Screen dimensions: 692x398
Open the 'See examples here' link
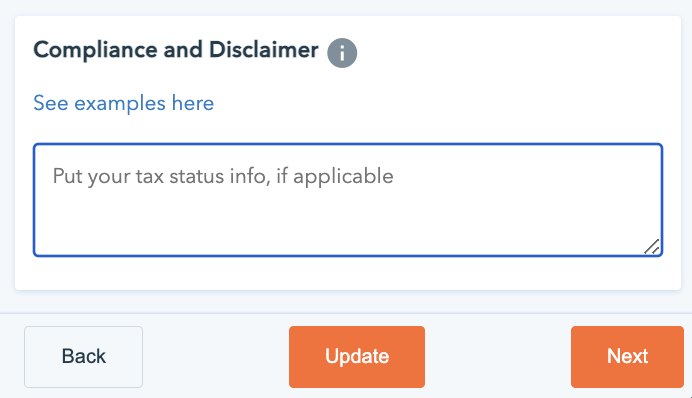tap(124, 103)
